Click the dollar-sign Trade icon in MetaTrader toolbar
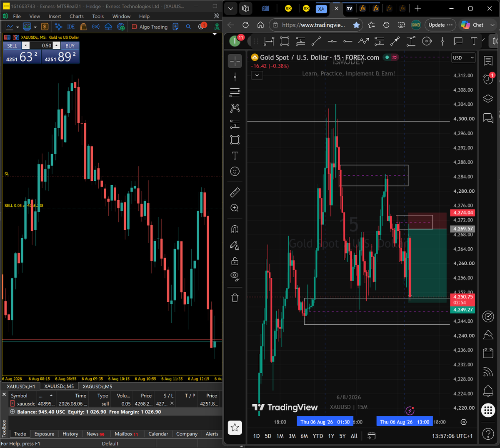The image size is (500, 448). coord(45,27)
